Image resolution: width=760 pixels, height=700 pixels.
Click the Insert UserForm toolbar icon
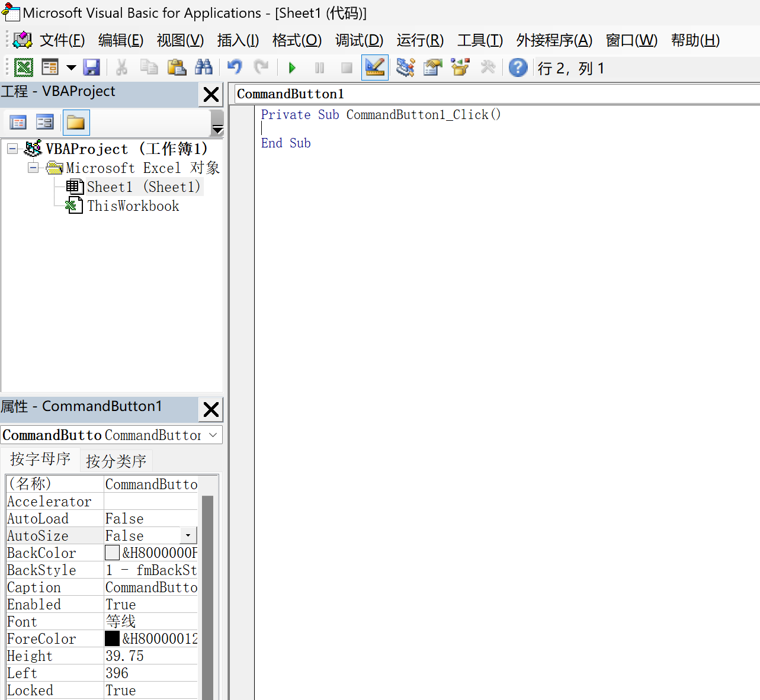click(x=50, y=68)
